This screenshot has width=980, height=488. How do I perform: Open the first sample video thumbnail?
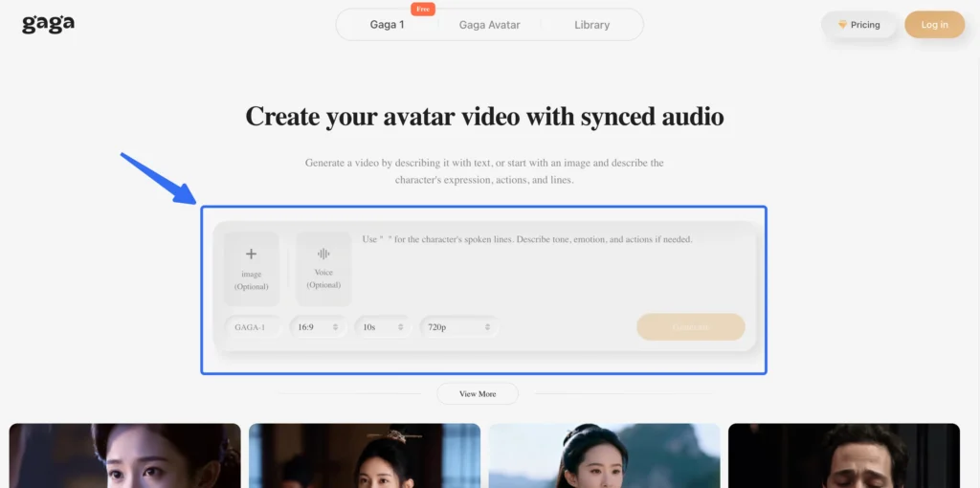point(125,455)
